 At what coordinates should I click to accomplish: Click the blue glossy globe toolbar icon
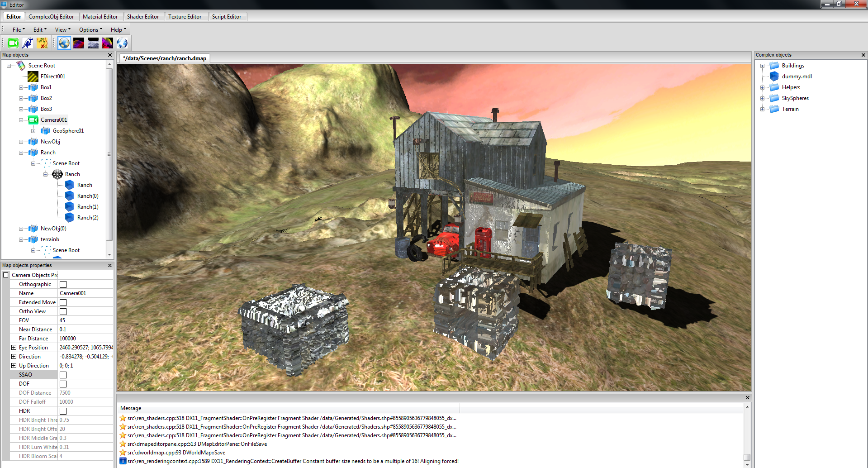coord(122,43)
